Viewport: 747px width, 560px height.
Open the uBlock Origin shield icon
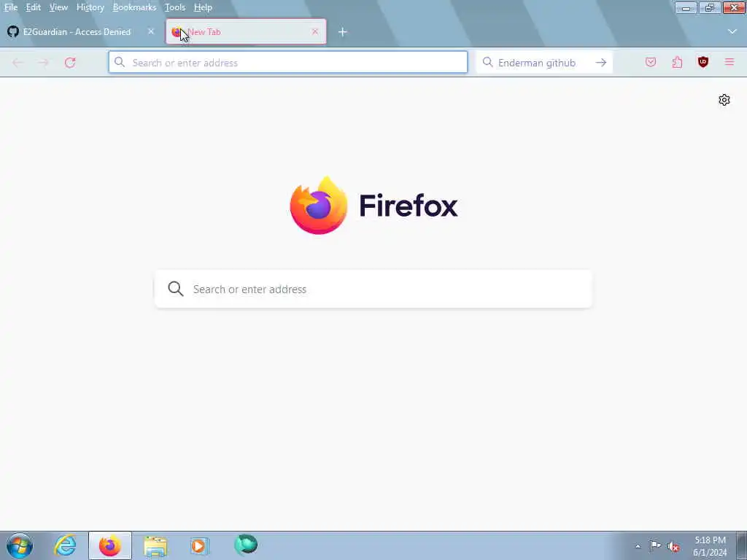point(703,62)
